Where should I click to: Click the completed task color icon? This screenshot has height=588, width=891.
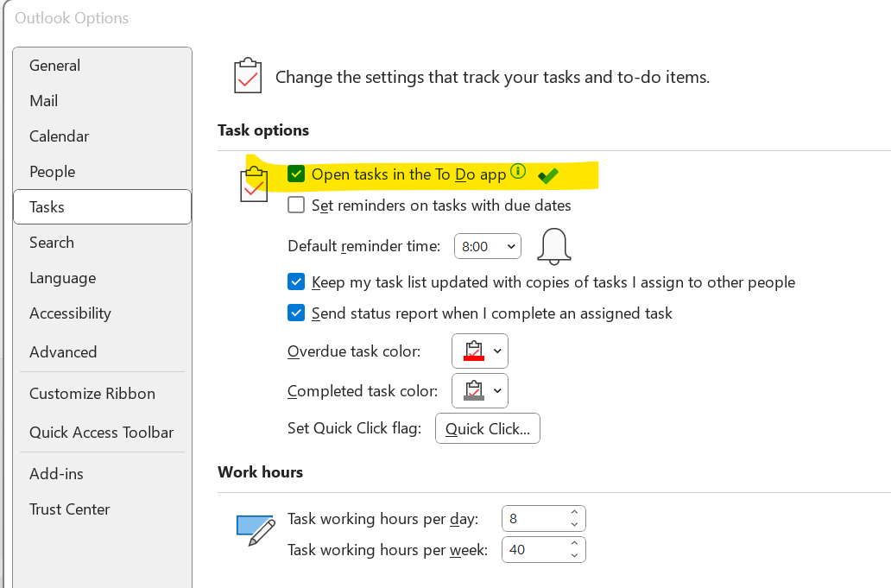pos(472,391)
